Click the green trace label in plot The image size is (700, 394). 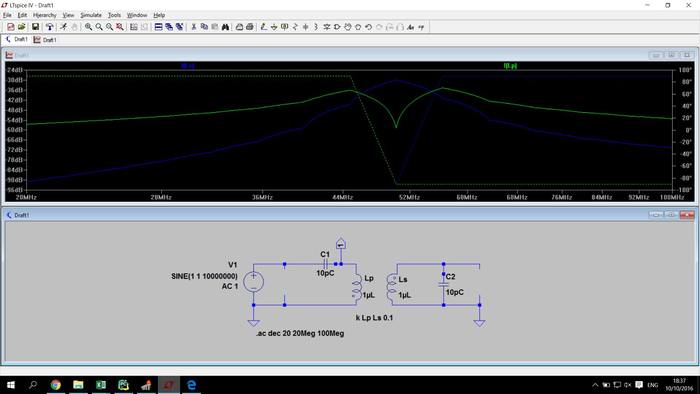pyautogui.click(x=510, y=66)
